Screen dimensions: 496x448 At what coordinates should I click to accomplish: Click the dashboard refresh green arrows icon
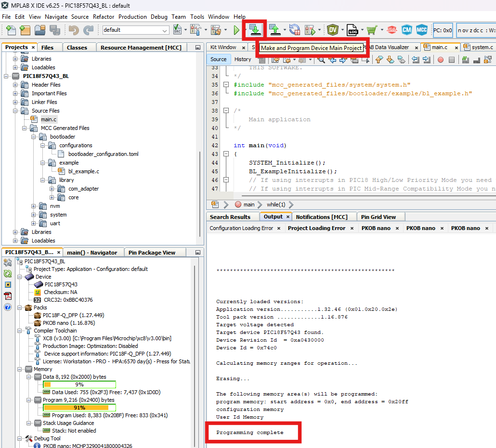point(8,273)
